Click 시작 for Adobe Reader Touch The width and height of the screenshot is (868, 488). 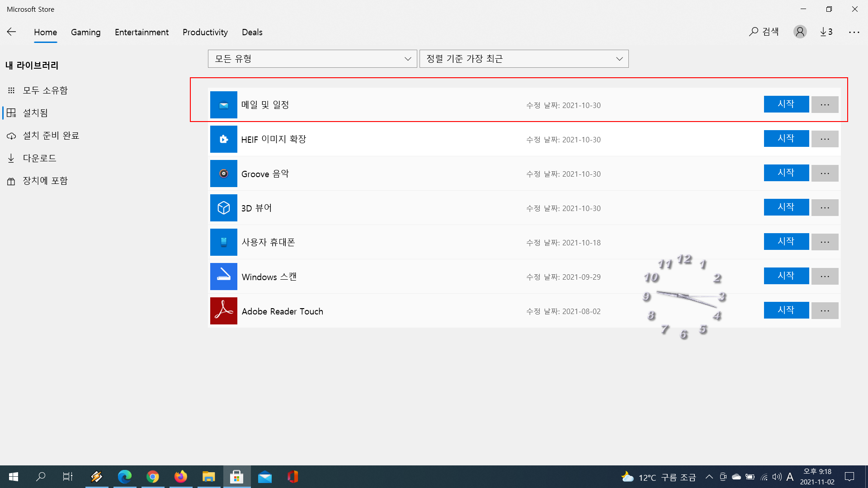pyautogui.click(x=786, y=310)
